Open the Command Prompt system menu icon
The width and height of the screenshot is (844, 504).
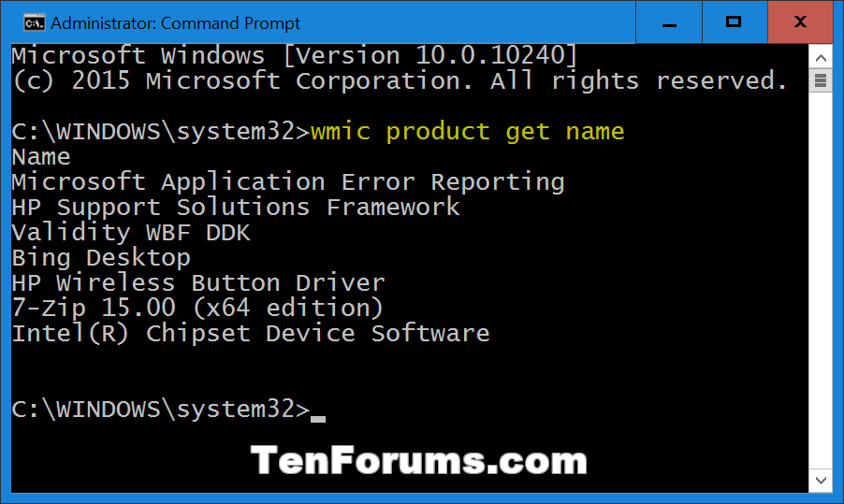(34, 23)
